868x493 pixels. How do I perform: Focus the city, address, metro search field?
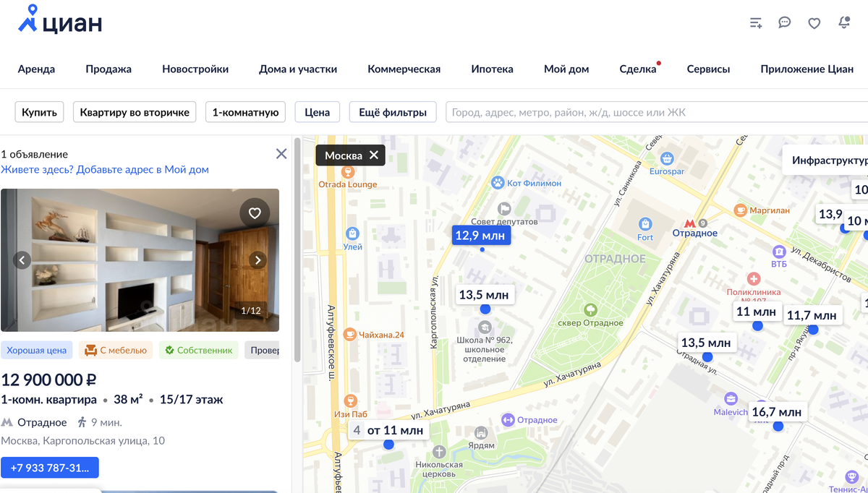657,112
